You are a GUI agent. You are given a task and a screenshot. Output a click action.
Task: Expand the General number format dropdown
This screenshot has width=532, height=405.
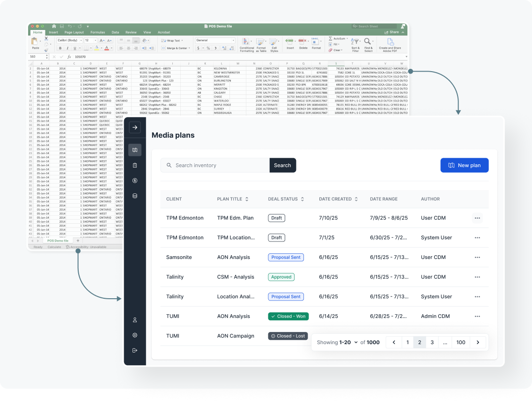point(215,41)
